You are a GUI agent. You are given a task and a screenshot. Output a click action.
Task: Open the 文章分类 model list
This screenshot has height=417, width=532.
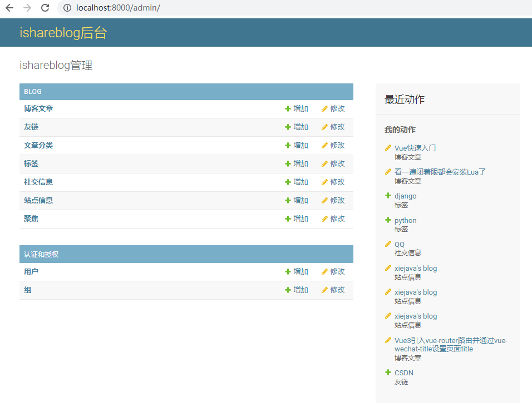click(x=38, y=145)
